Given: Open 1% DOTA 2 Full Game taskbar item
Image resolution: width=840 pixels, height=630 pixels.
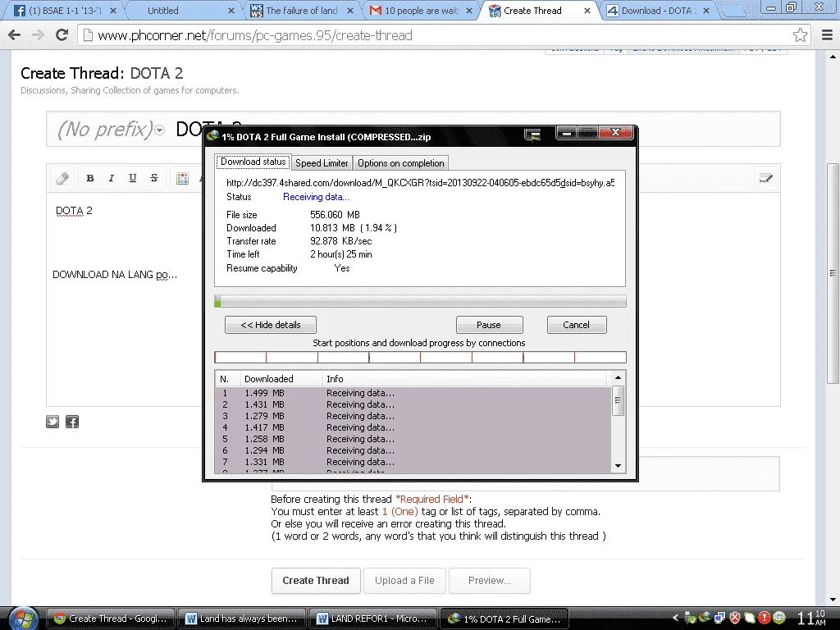Looking at the screenshot, I should pyautogui.click(x=504, y=619).
